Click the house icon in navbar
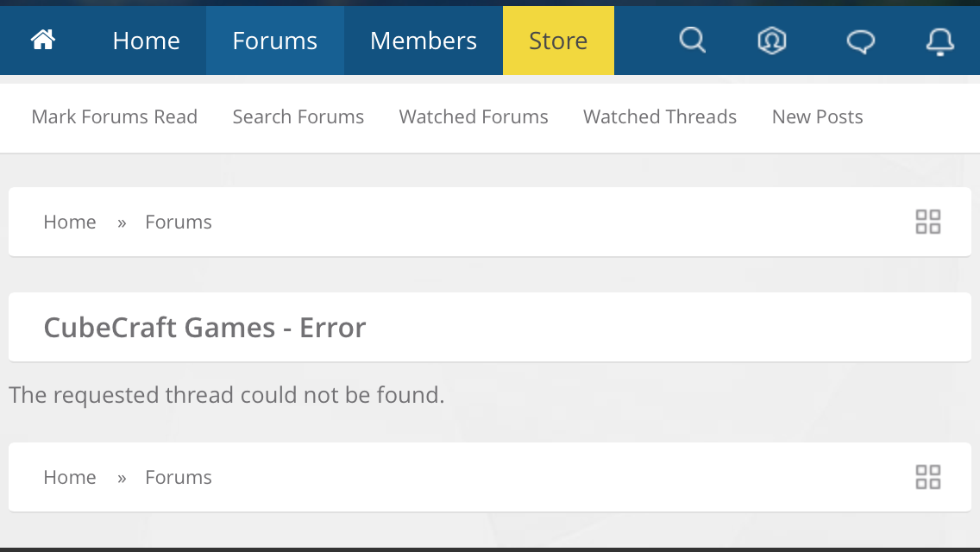The width and height of the screenshot is (980, 552). coord(43,40)
